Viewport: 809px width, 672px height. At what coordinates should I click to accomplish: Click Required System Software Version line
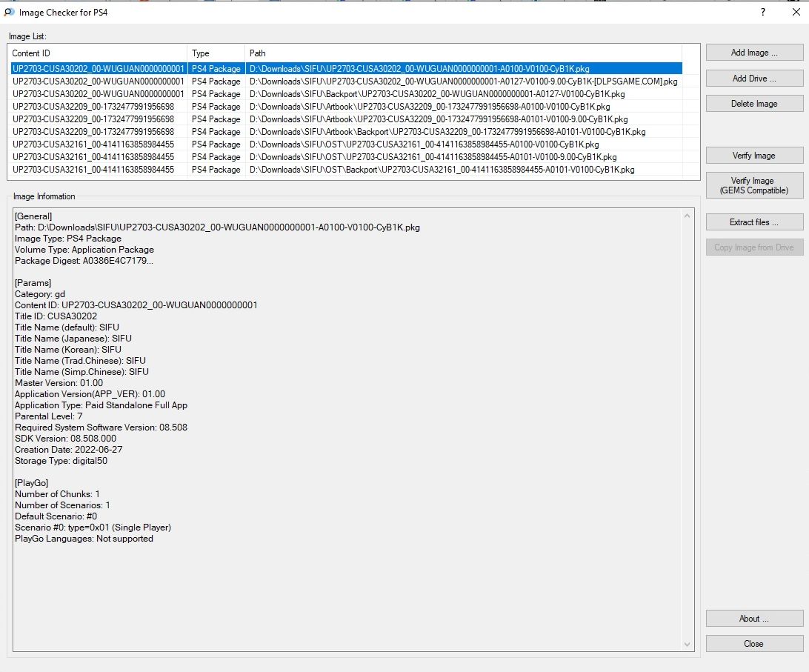(x=101, y=428)
